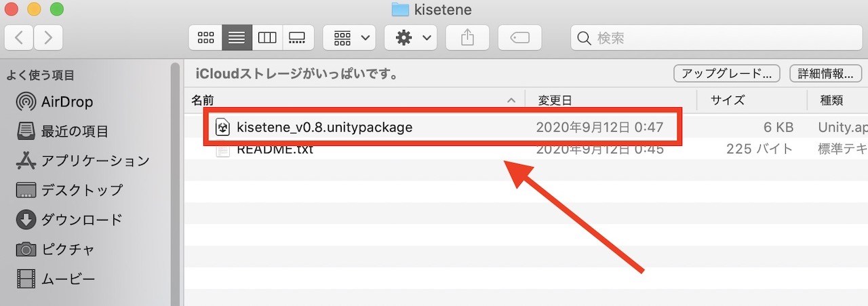Click the Share toolbar button
This screenshot has height=306, width=868.
click(467, 37)
